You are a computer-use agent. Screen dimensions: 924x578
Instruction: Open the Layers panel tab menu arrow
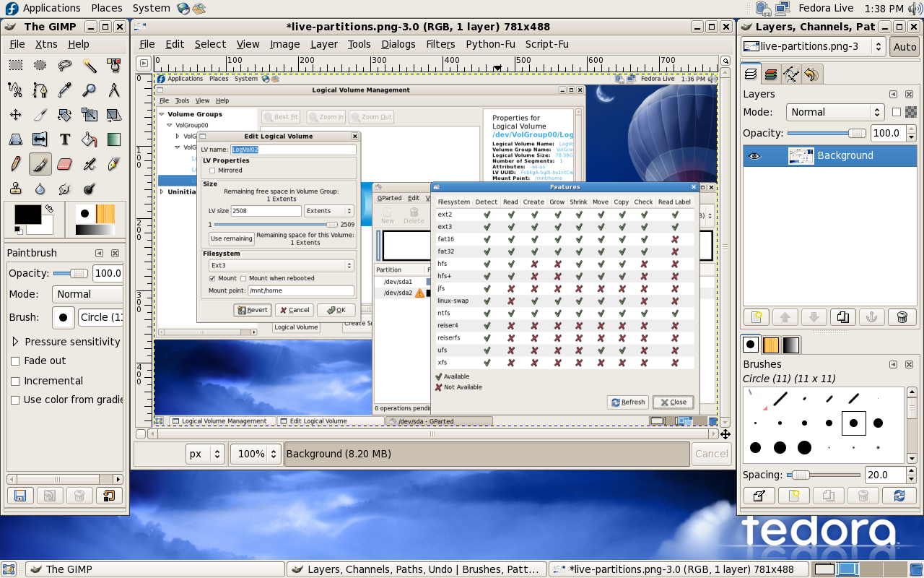(x=893, y=95)
